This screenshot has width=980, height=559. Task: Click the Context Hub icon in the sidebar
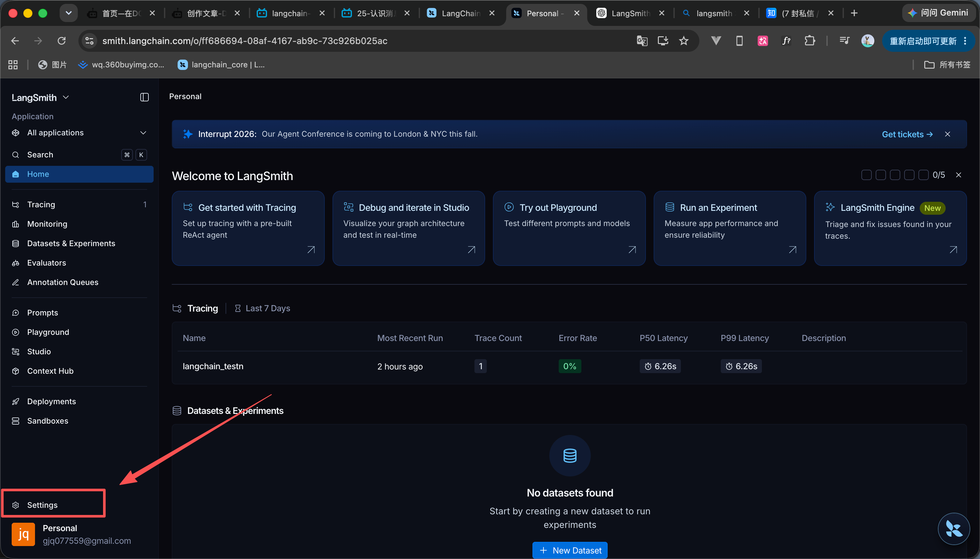point(15,371)
